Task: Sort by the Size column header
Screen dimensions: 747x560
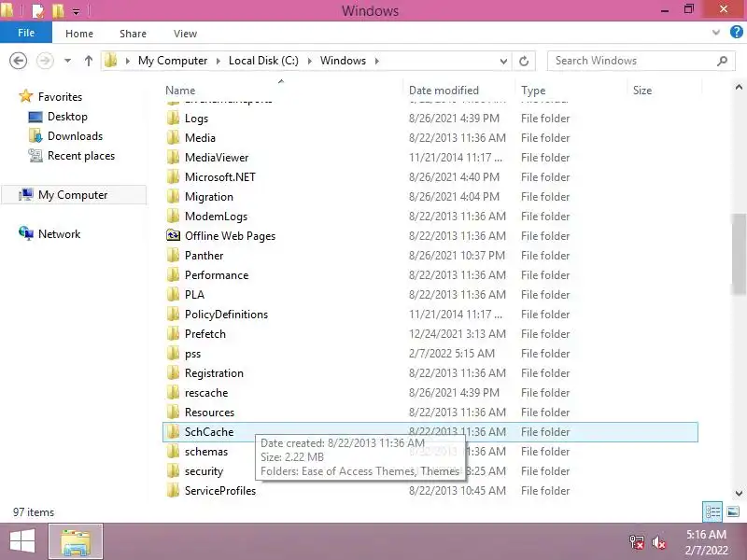Action: 642,91
